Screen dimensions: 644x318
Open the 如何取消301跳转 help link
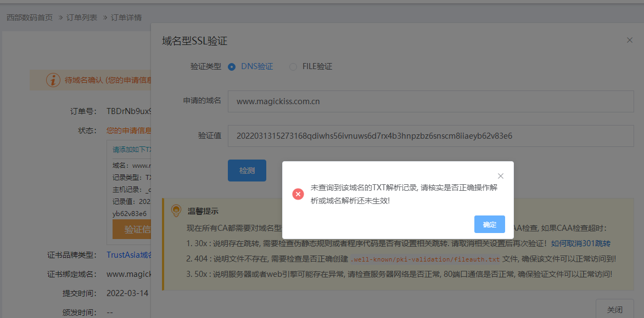pos(581,243)
